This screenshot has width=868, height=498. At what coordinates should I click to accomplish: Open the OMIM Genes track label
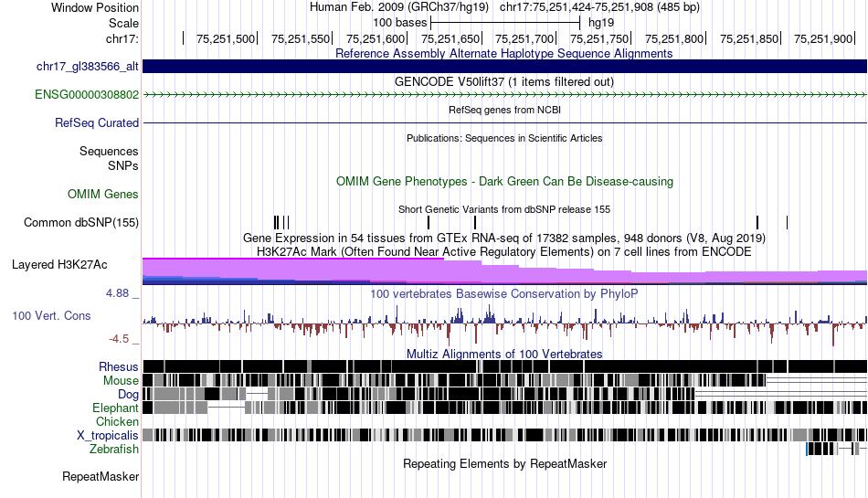(x=103, y=195)
